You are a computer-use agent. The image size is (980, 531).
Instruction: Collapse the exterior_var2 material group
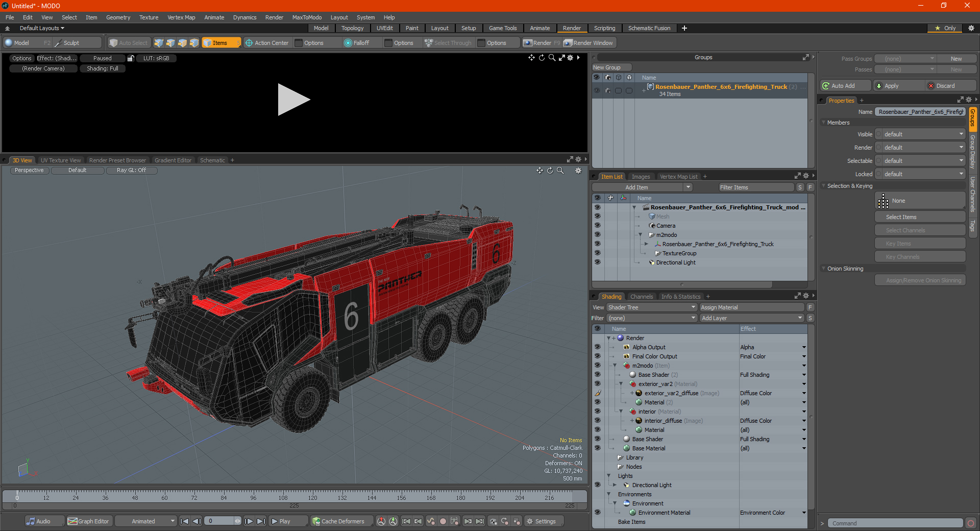click(x=621, y=384)
